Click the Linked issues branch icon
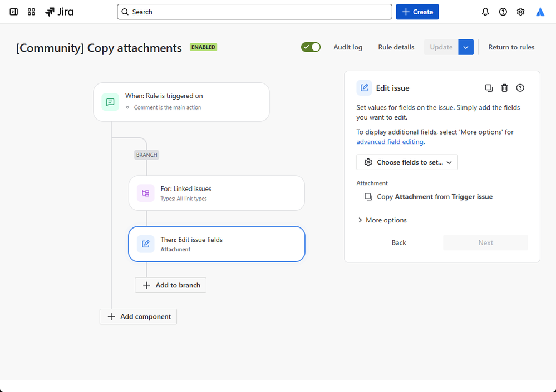This screenshot has height=392, width=556. click(145, 193)
